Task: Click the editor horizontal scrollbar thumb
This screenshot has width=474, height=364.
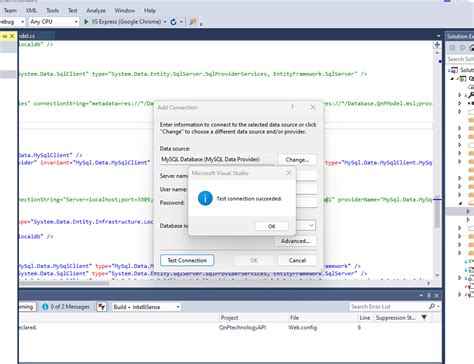Action: click(x=64, y=283)
